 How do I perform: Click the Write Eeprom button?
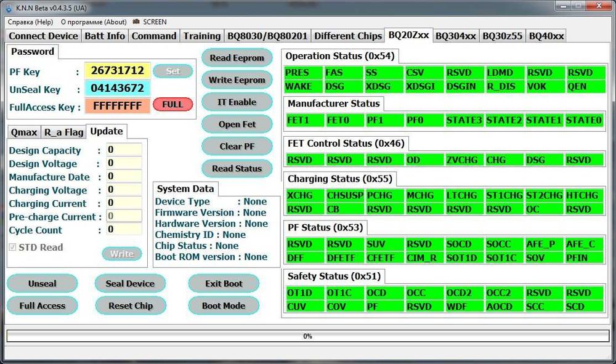click(237, 79)
